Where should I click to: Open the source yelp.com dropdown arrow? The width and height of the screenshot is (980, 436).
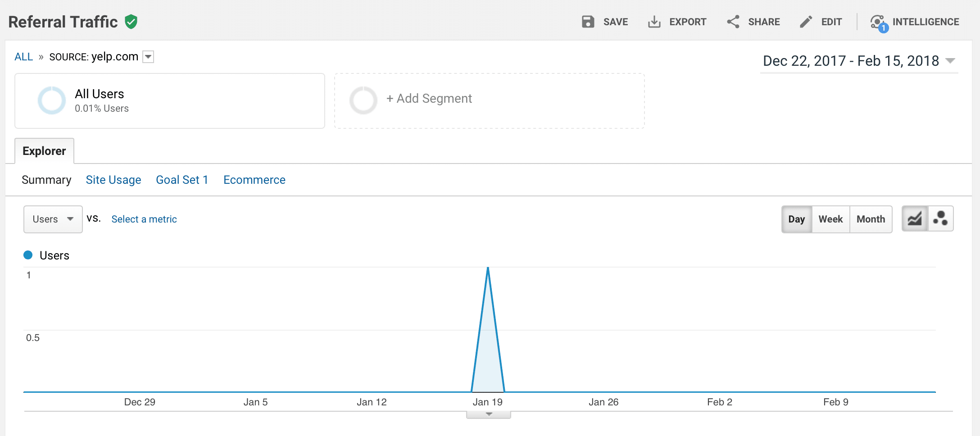[x=148, y=57]
